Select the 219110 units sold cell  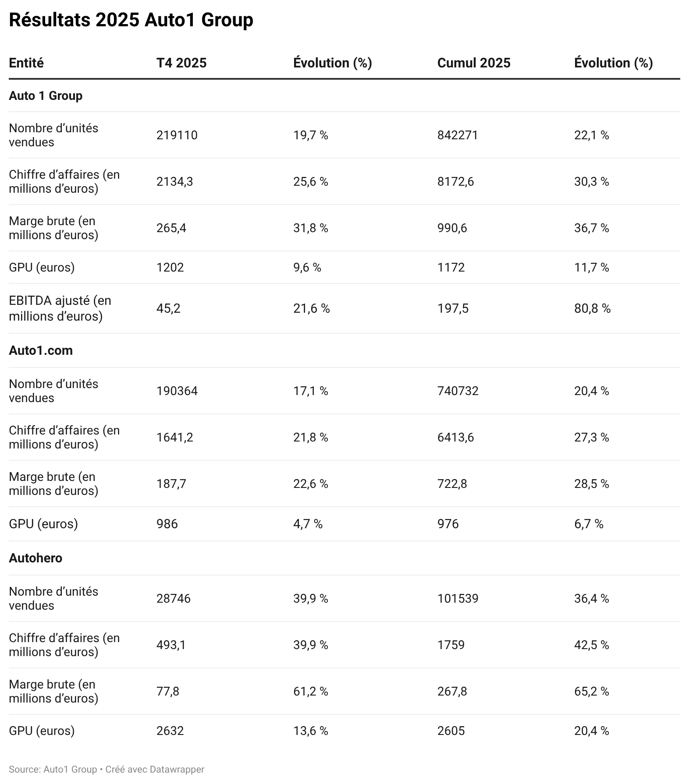pos(177,135)
